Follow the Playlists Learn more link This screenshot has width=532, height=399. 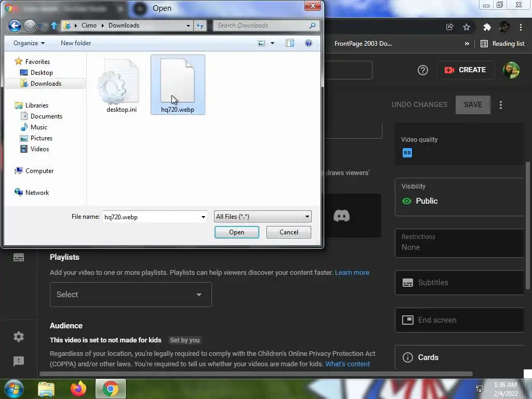tap(352, 272)
